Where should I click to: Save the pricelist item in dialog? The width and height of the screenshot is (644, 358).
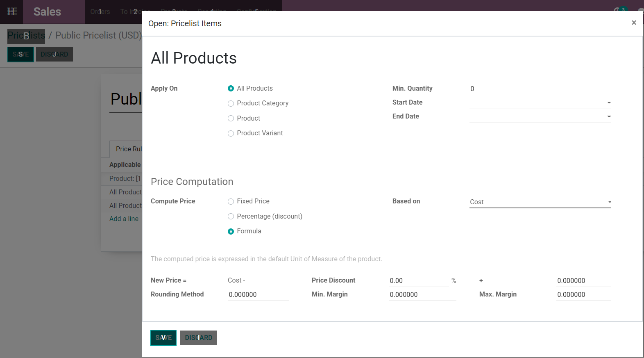coord(163,337)
